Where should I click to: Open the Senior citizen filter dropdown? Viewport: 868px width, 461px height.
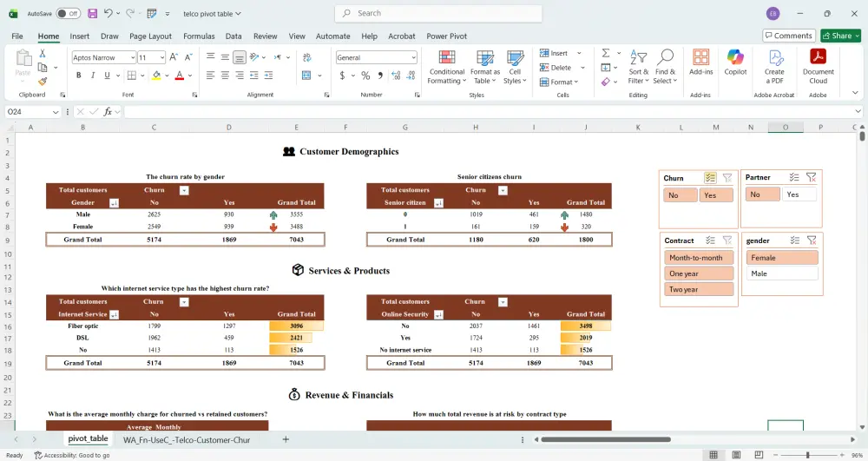point(438,203)
